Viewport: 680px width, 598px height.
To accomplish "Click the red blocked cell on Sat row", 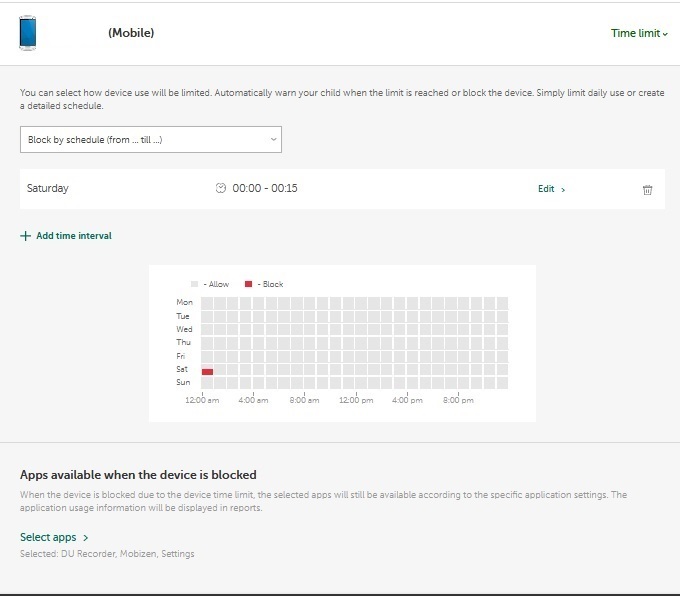I will [207, 372].
